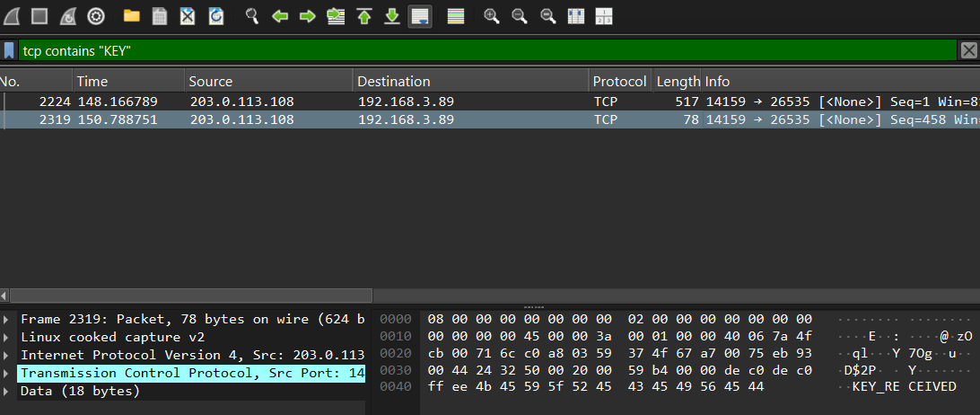Click the Info text with Seq=1

coord(843,102)
